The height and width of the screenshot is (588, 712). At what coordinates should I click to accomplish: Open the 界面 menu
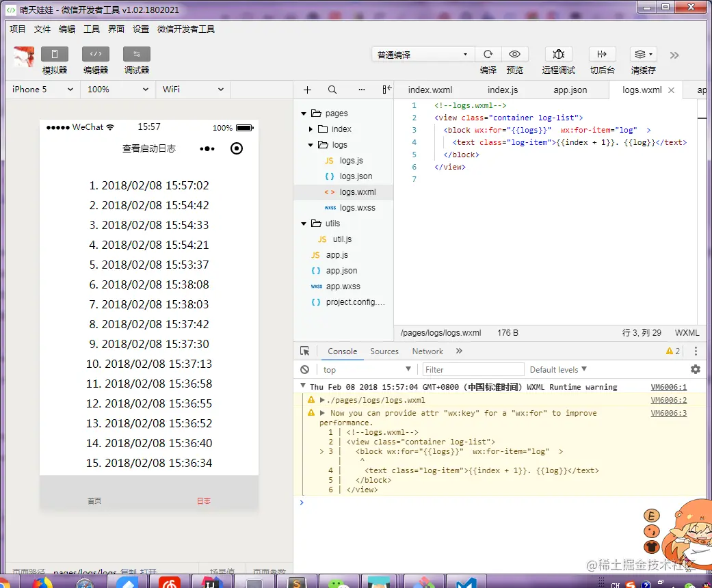click(x=116, y=29)
